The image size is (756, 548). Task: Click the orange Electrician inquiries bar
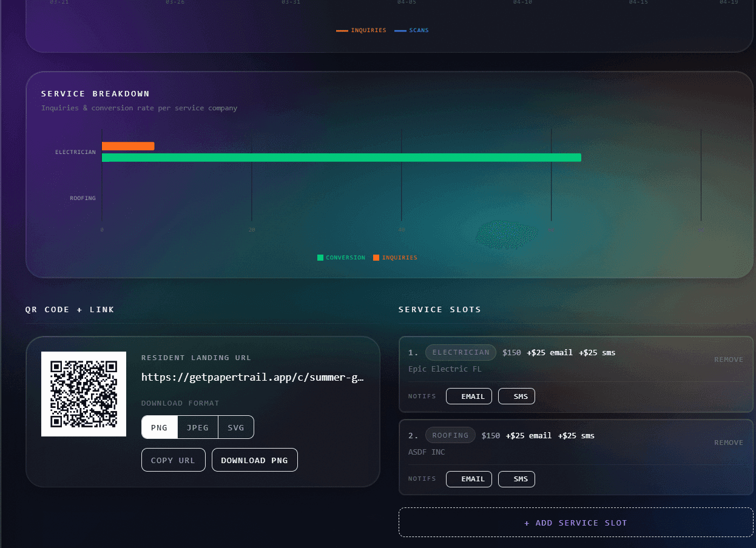[128, 146]
